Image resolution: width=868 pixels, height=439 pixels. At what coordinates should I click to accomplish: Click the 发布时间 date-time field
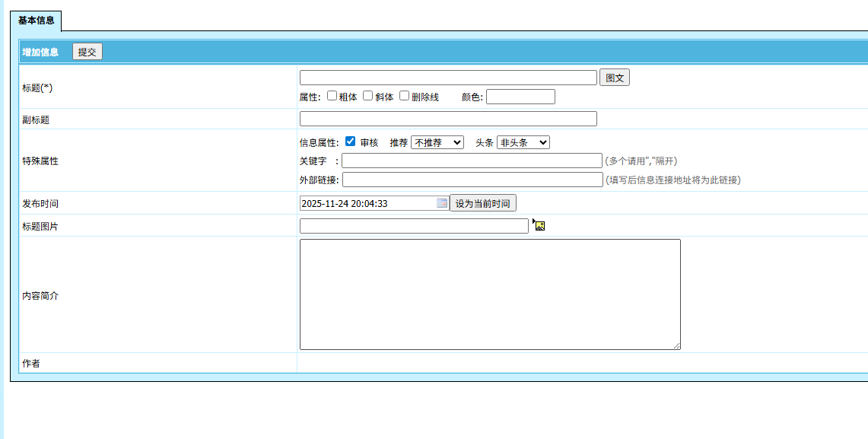click(x=367, y=203)
